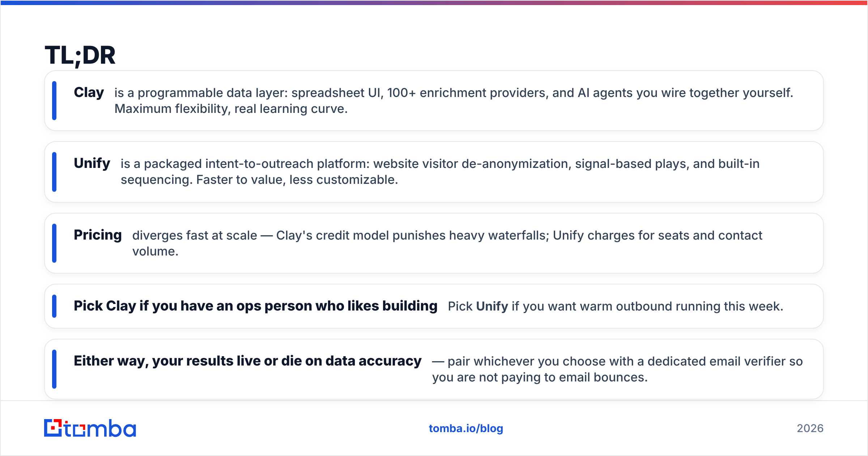Click the Pick Clay ops person text
This screenshot has height=456, width=868.
(256, 306)
